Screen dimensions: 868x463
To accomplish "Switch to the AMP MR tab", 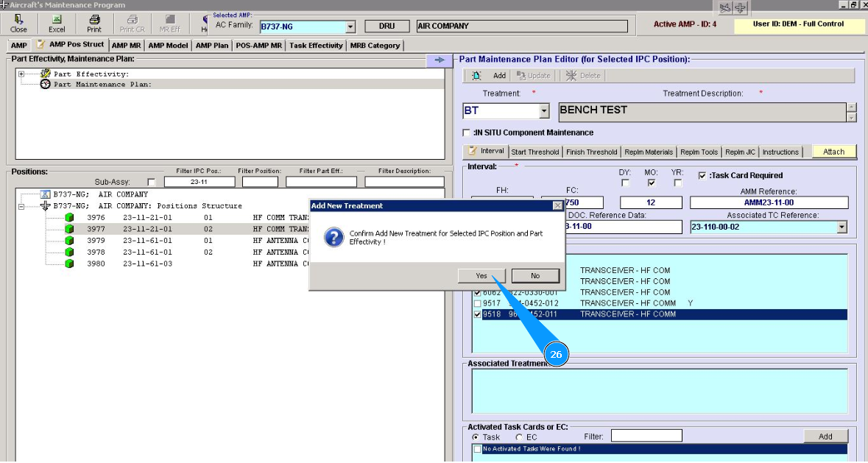I will click(x=126, y=46).
